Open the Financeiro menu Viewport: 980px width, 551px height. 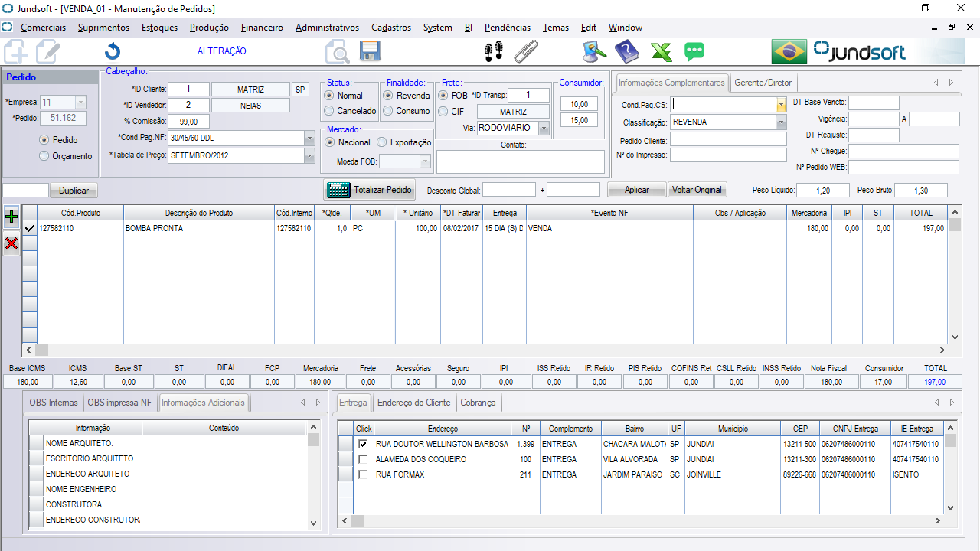tap(262, 28)
